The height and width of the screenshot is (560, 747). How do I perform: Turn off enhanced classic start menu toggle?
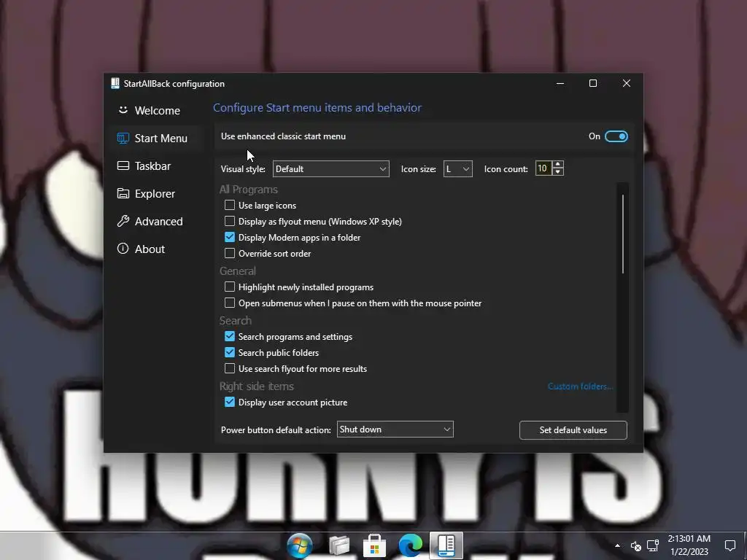616,136
